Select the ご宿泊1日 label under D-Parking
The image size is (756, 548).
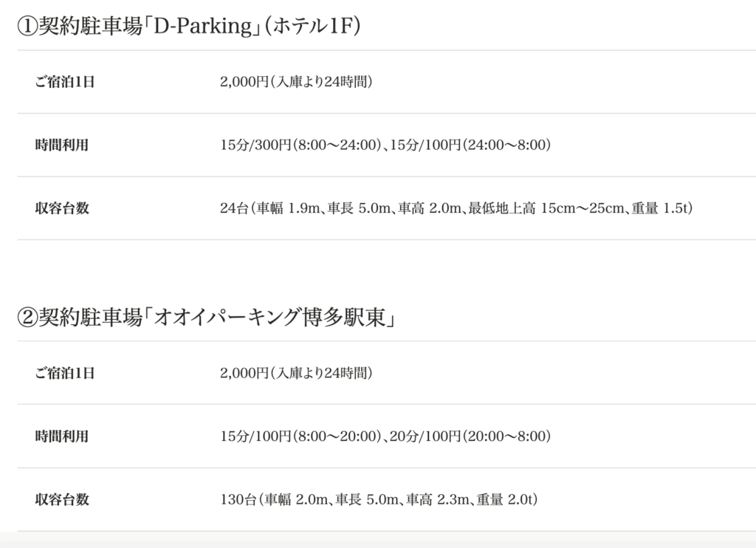click(64, 82)
